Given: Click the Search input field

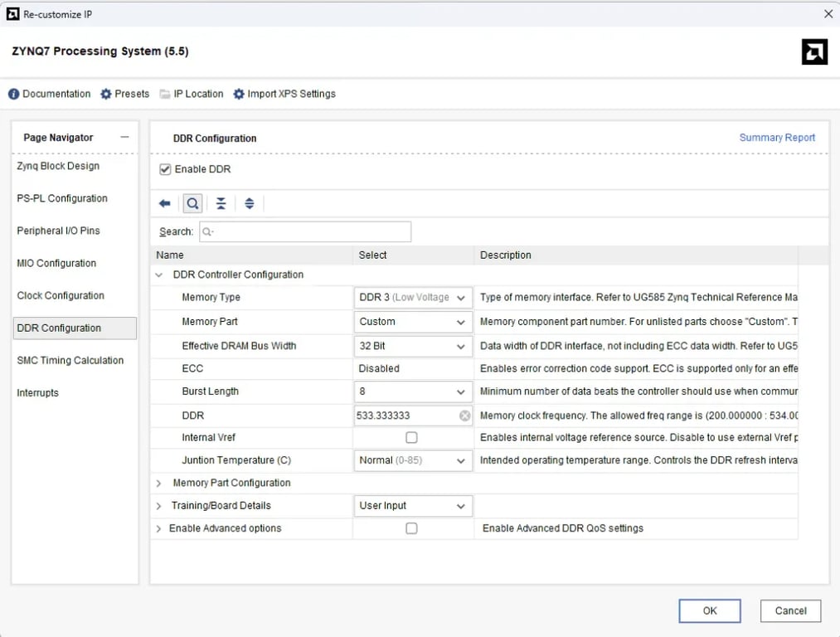Looking at the screenshot, I should [305, 231].
